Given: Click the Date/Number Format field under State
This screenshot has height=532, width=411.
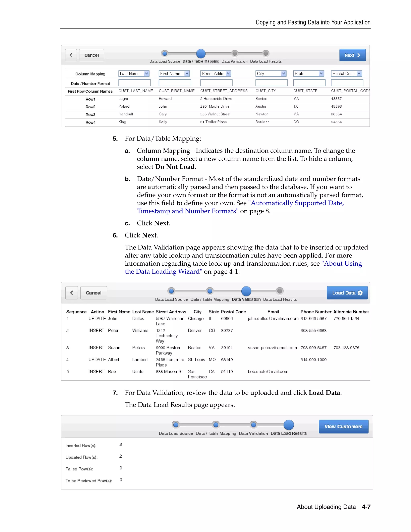Looking at the screenshot, I should (x=309, y=83).
